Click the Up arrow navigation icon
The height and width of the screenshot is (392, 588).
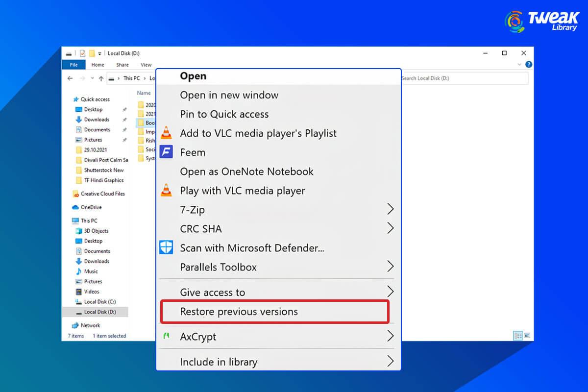pos(101,78)
